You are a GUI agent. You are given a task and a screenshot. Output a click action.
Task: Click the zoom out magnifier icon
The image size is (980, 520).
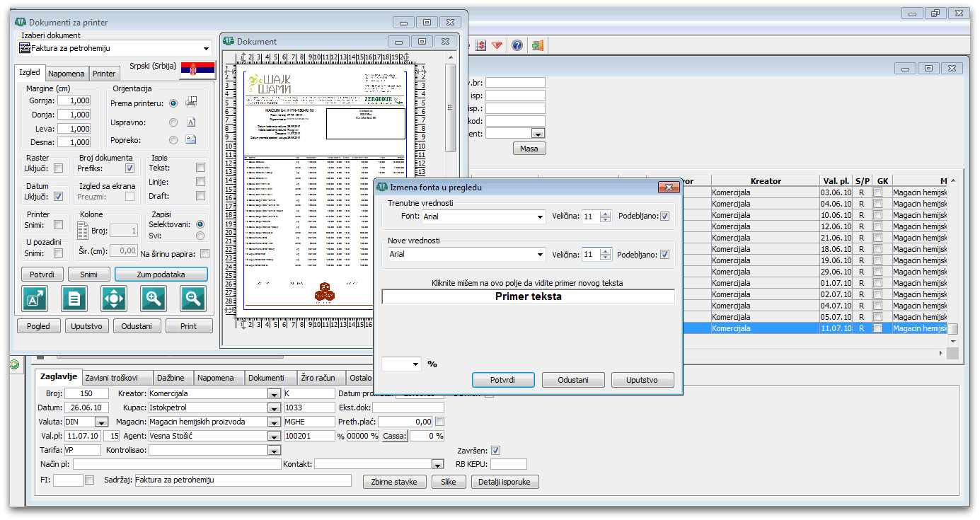pyautogui.click(x=192, y=299)
